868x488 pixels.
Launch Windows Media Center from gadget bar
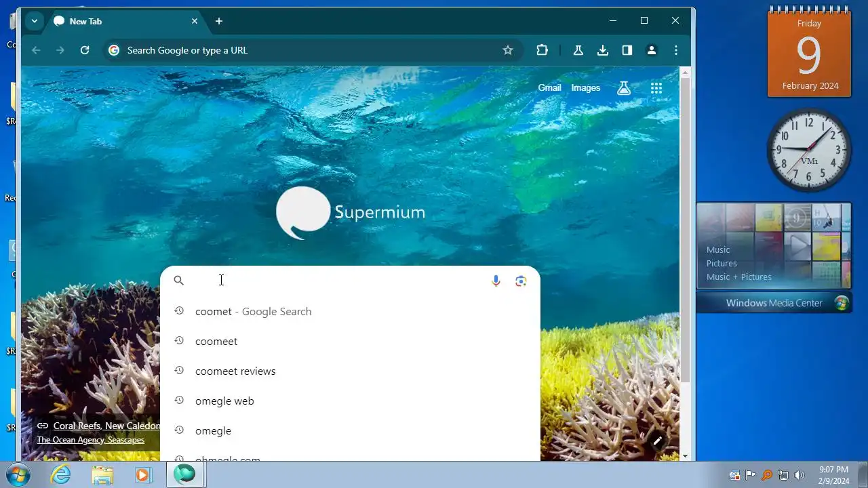point(774,303)
